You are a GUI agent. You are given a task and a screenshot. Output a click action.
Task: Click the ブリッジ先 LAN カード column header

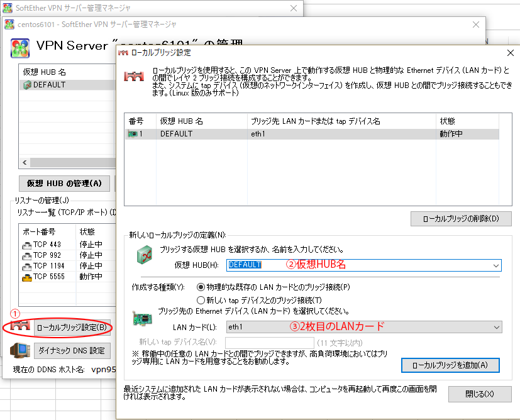(x=314, y=121)
